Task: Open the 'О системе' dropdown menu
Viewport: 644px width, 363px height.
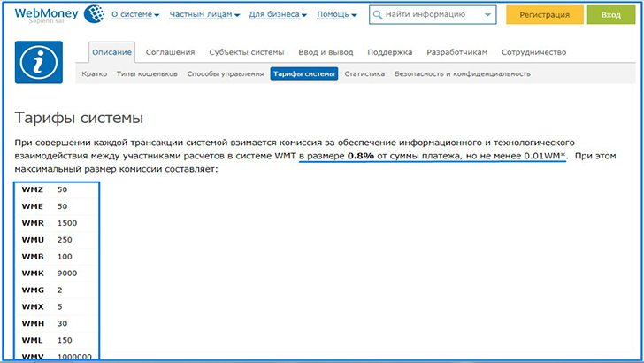Action: pos(135,14)
